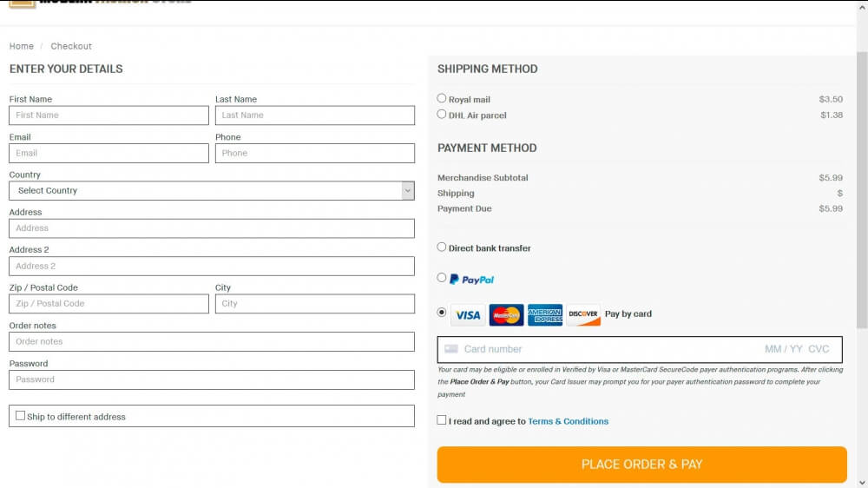Screen dimensions: 868x488
Task: Click the MasterCard logo
Action: [506, 314]
